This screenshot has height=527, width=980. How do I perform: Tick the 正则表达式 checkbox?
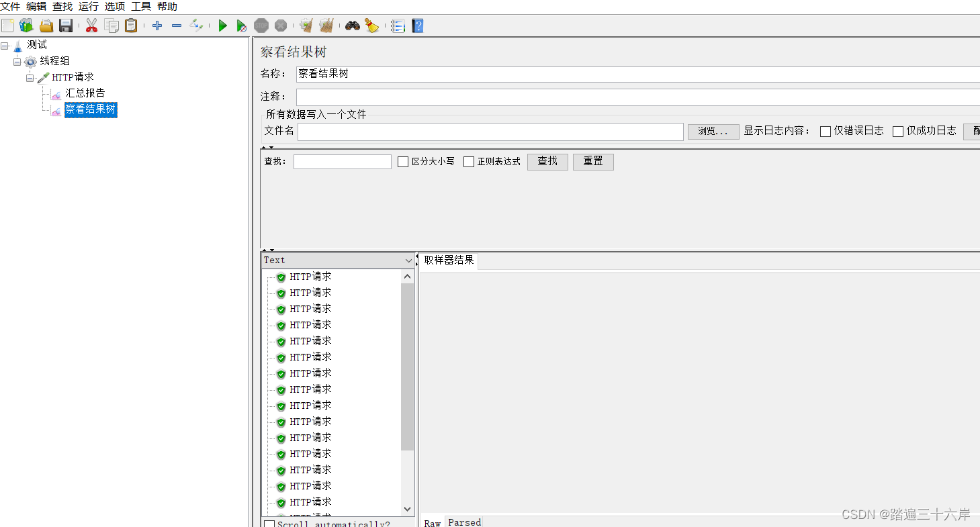click(x=469, y=162)
